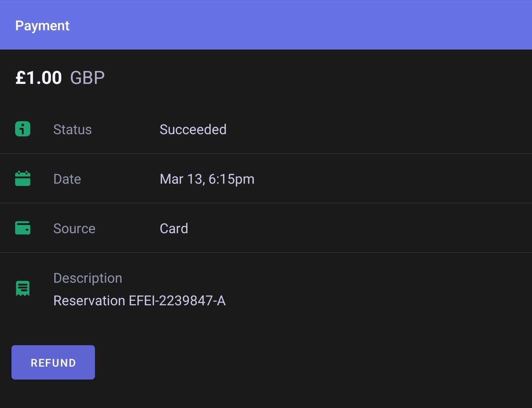Click the Succeeded status value
Image resolution: width=532 pixels, height=408 pixels.
[193, 129]
